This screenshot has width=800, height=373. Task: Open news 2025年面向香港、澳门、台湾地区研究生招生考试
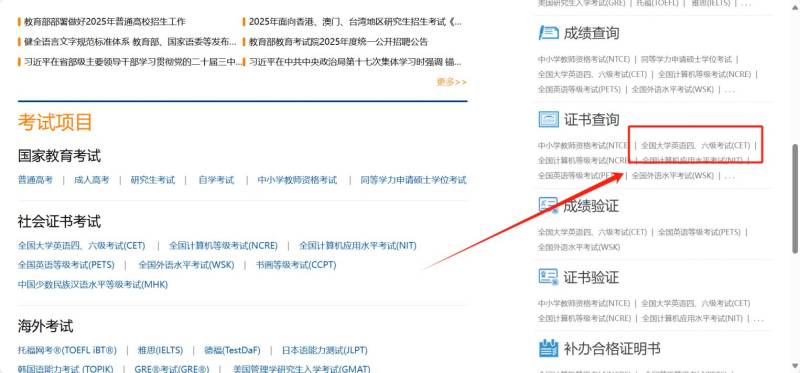356,22
